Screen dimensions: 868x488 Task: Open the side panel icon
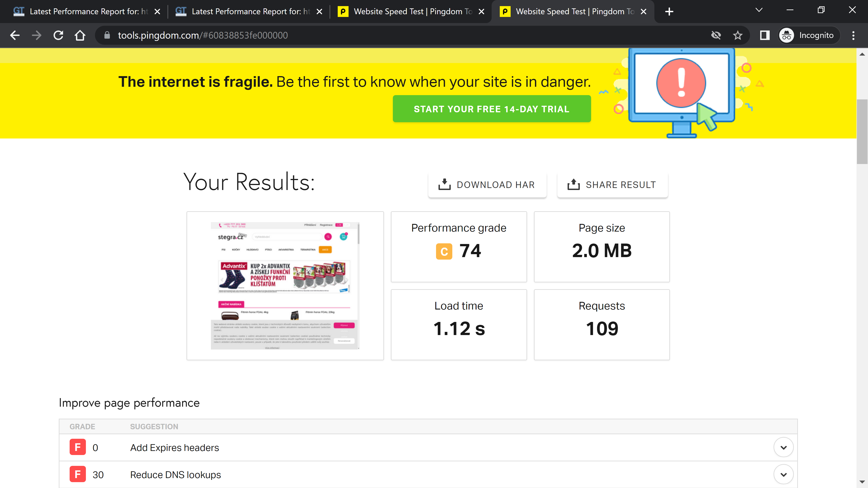[764, 35]
